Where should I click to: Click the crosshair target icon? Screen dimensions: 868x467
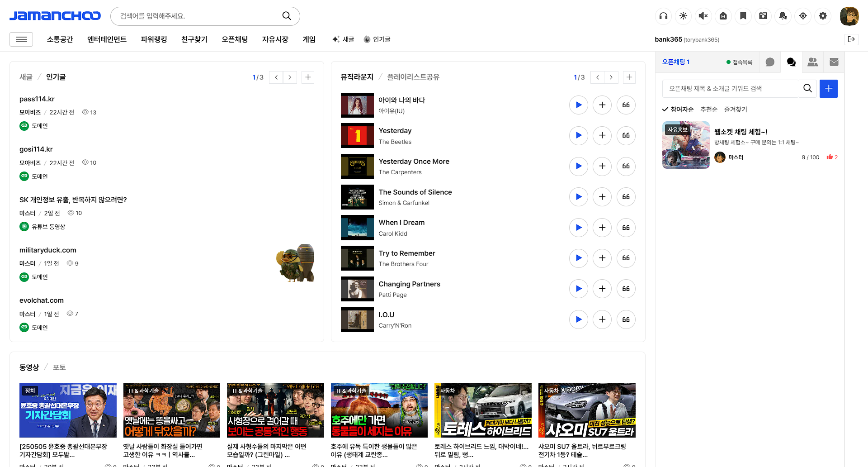(x=802, y=16)
